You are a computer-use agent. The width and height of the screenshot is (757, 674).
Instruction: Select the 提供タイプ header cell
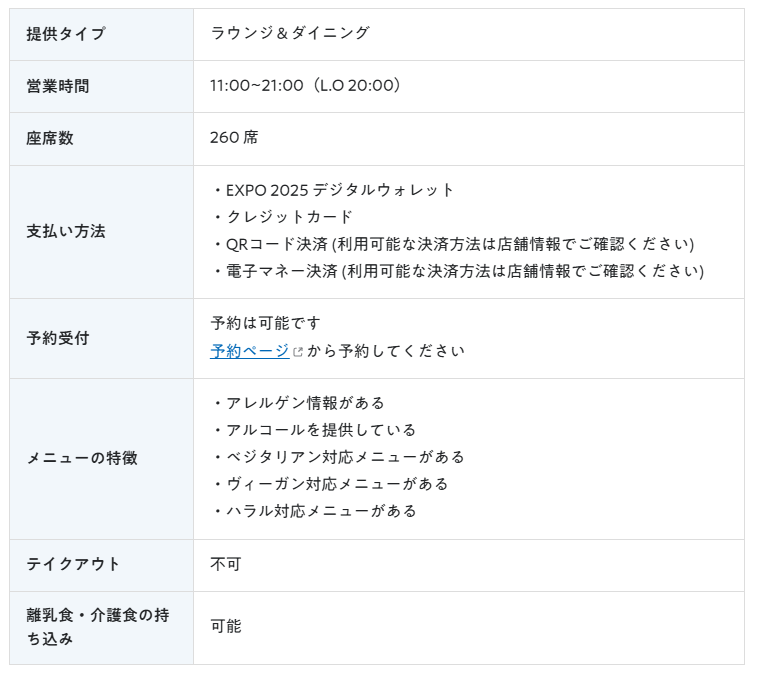(x=101, y=34)
